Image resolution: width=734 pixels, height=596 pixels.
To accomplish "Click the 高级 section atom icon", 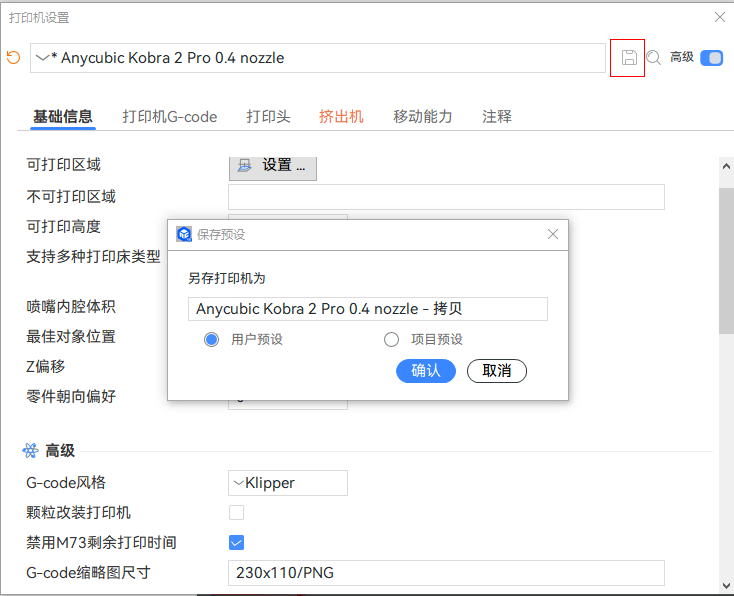I will (30, 450).
